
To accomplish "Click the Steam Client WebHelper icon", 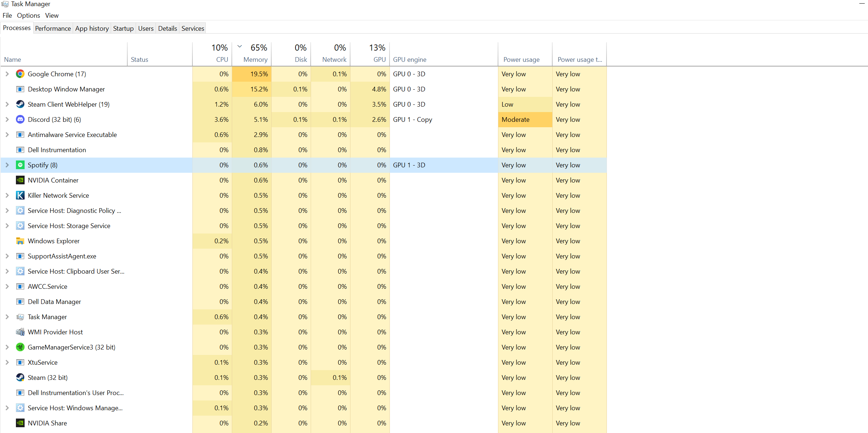I will tap(20, 104).
